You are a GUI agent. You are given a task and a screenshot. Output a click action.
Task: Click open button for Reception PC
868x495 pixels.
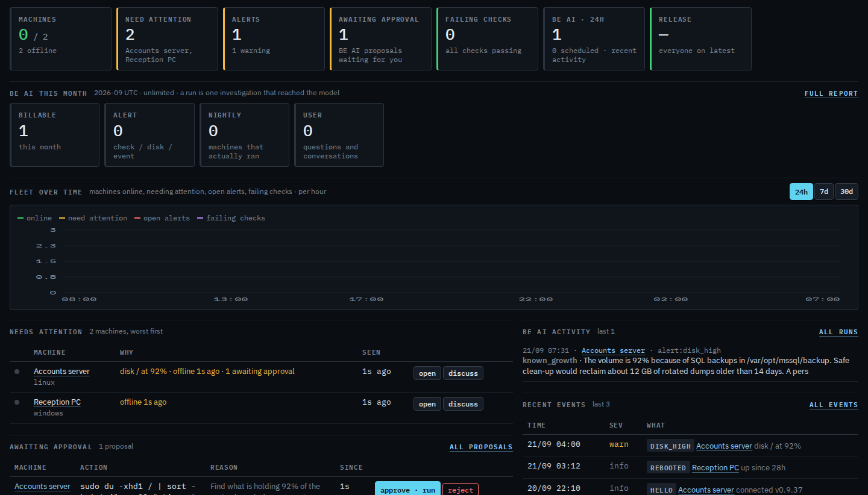(427, 404)
